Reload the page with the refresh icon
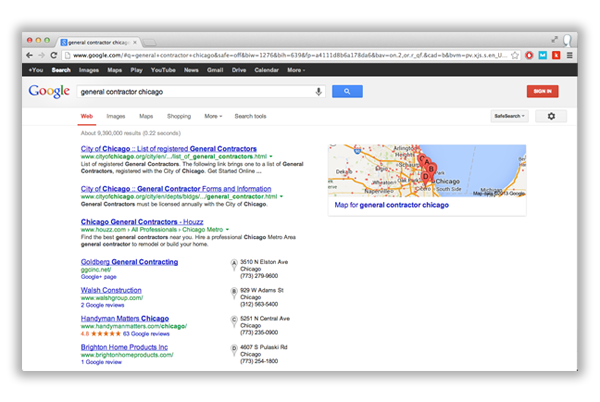Screen dimensions: 600x402 pyautogui.click(x=54, y=55)
